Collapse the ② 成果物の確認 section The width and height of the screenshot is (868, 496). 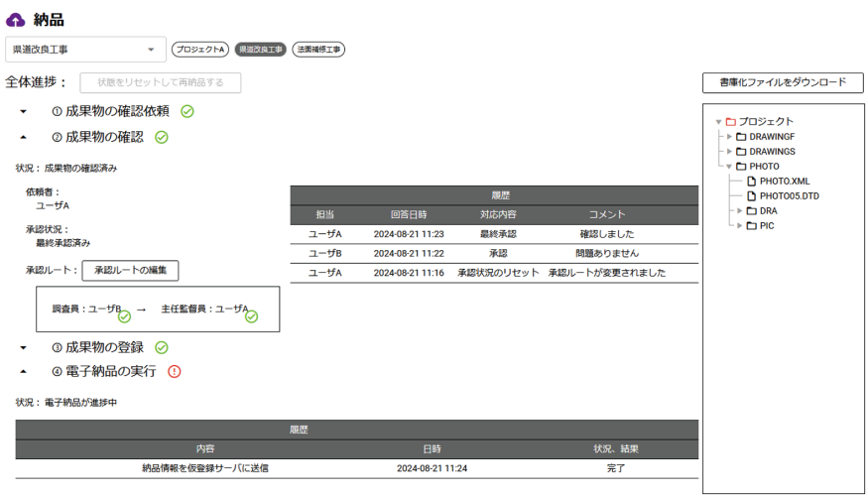click(x=24, y=138)
